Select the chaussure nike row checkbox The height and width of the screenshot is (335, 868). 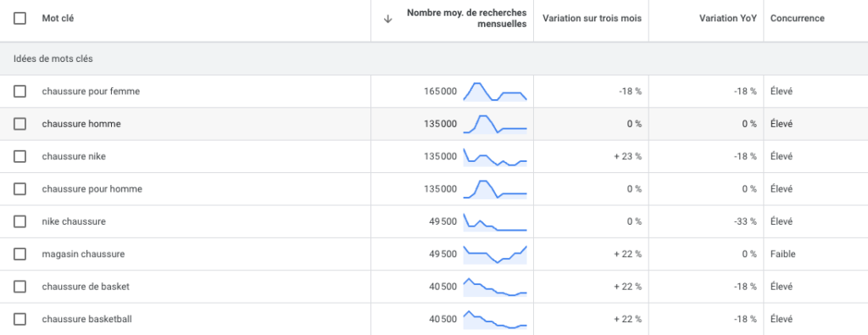(x=20, y=157)
